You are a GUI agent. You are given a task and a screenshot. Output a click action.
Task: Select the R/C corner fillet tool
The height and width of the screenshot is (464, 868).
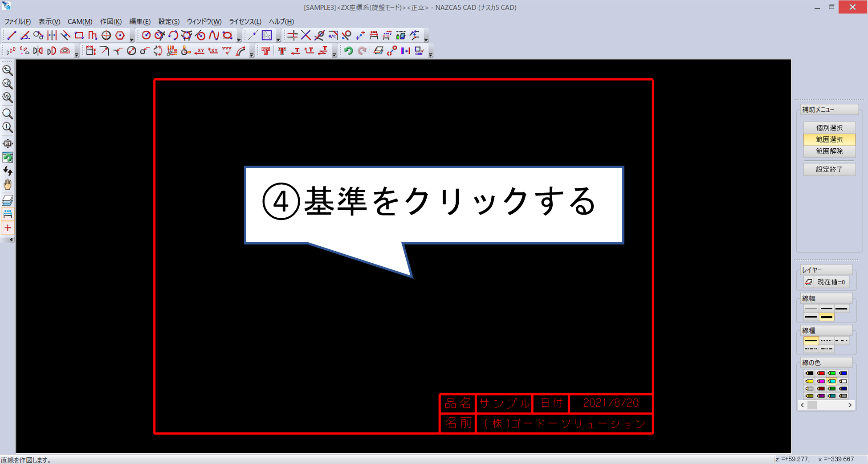point(333,36)
